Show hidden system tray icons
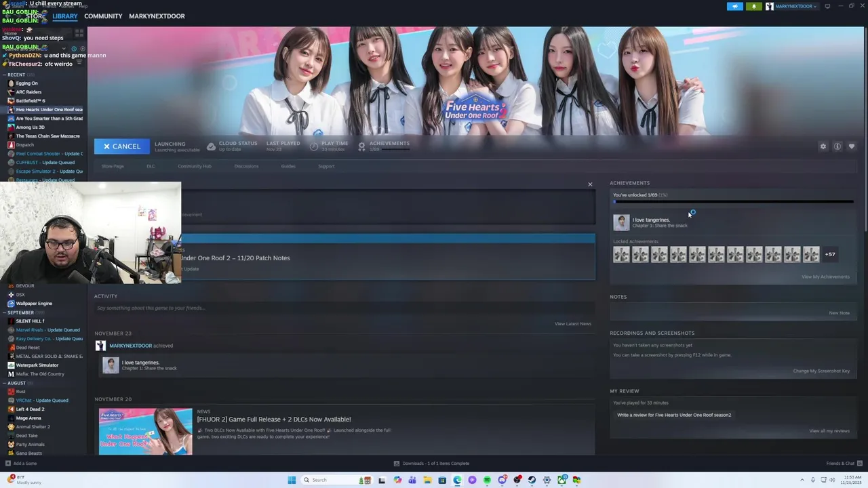The image size is (868, 488). click(802, 480)
